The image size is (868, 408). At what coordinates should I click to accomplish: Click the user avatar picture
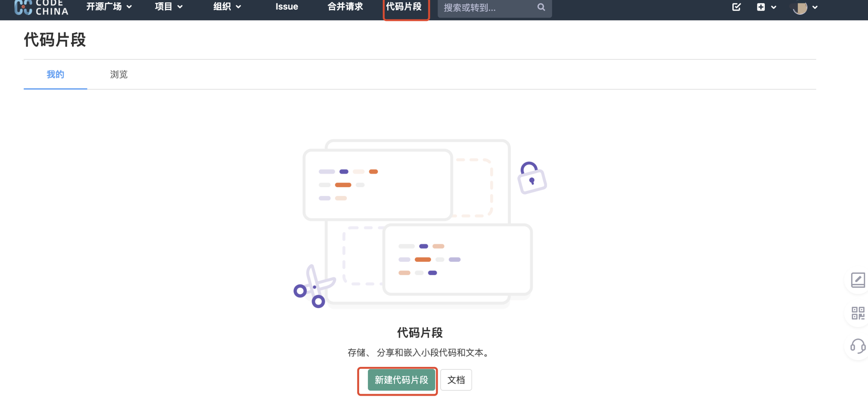click(800, 7)
